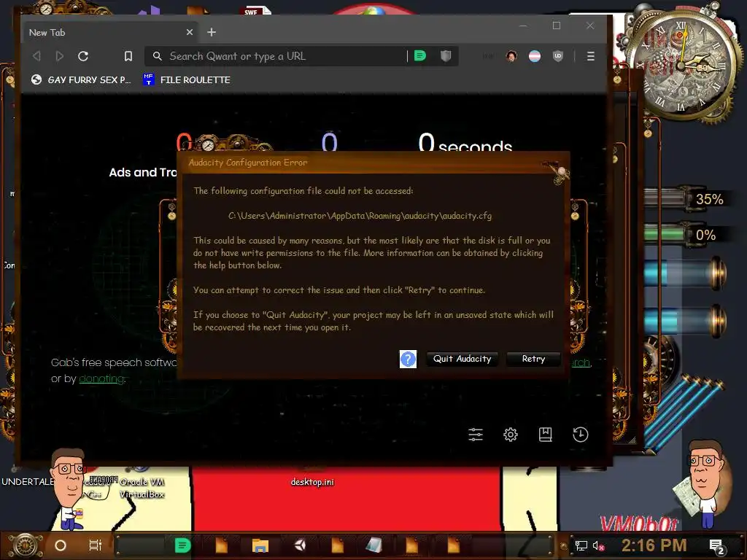Click the steampunk clock desktop widget
This screenshot has height=560, width=747.
682,66
